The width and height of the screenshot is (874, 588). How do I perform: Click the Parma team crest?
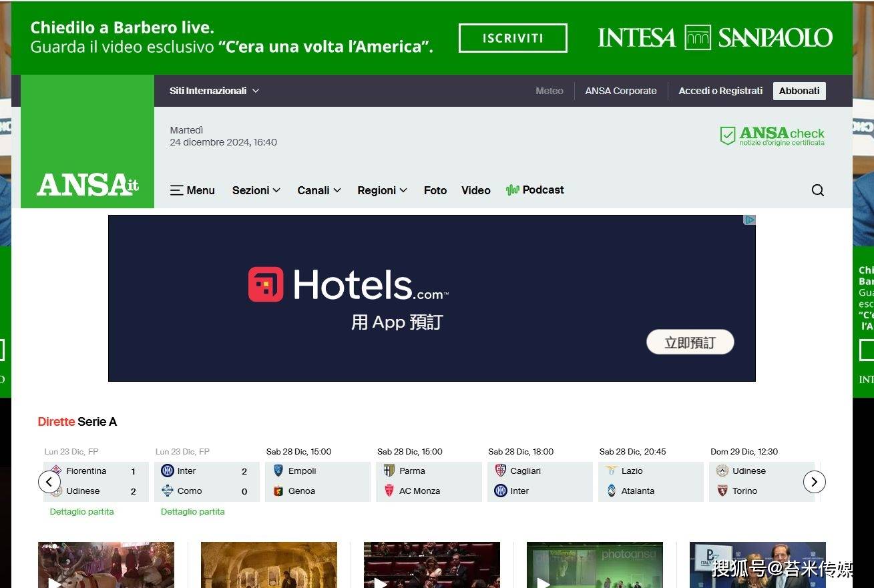[x=389, y=471]
